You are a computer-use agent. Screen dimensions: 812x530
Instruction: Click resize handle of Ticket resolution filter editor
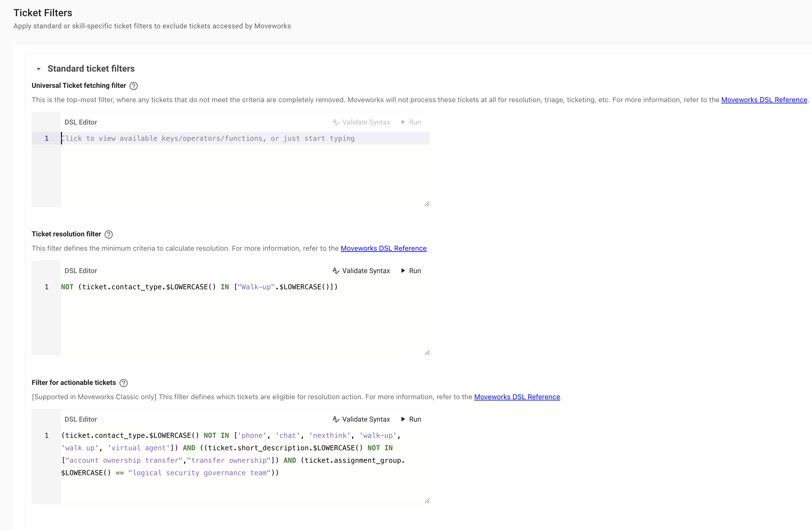(x=427, y=353)
